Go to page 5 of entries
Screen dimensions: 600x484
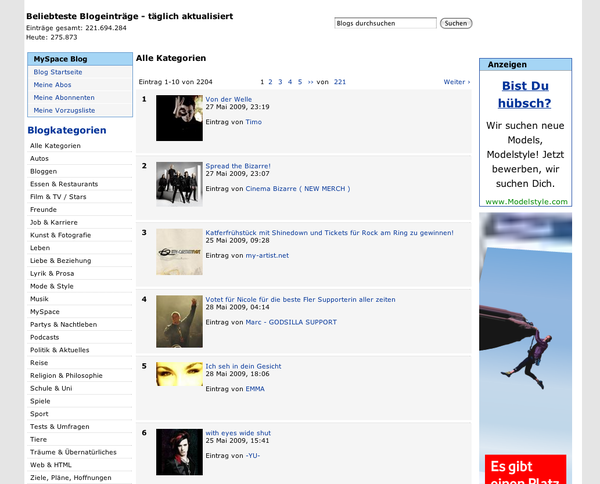pos(300,82)
